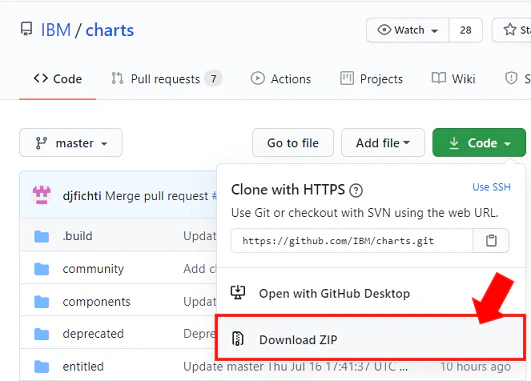Click the desktop download icon beside GitHub Desktop

(x=238, y=293)
